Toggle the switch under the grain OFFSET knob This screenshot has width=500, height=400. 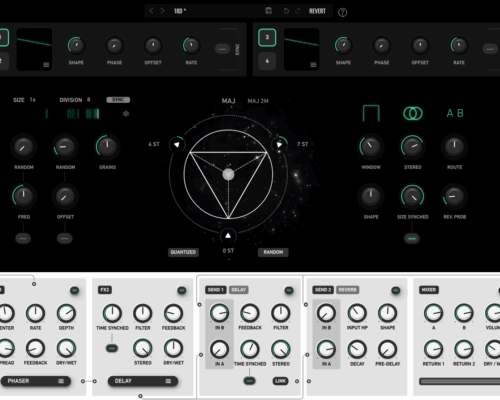pos(65,238)
